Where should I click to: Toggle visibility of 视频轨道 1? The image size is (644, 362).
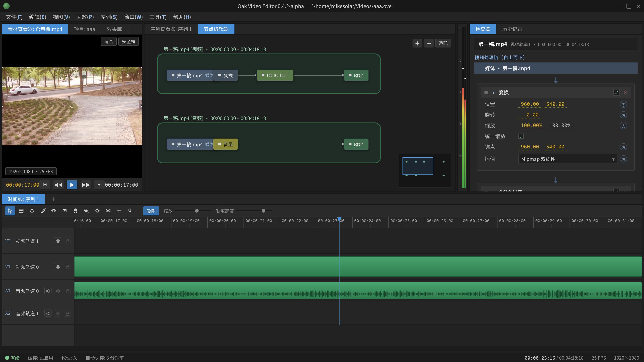pyautogui.click(x=58, y=241)
